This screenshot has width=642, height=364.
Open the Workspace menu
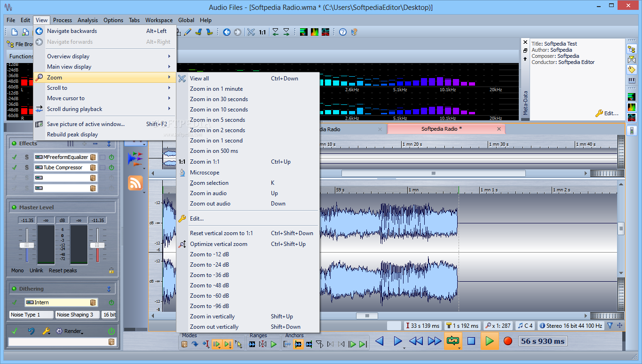pos(159,20)
